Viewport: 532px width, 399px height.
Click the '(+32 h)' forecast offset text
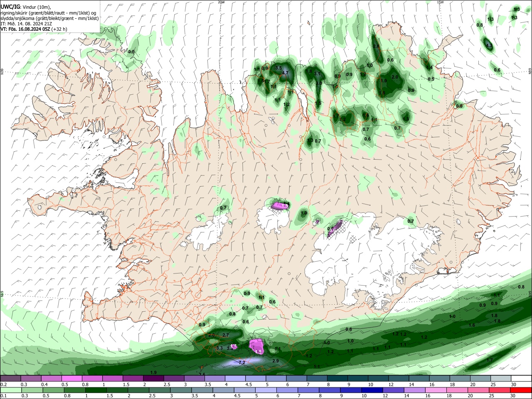(x=59, y=29)
